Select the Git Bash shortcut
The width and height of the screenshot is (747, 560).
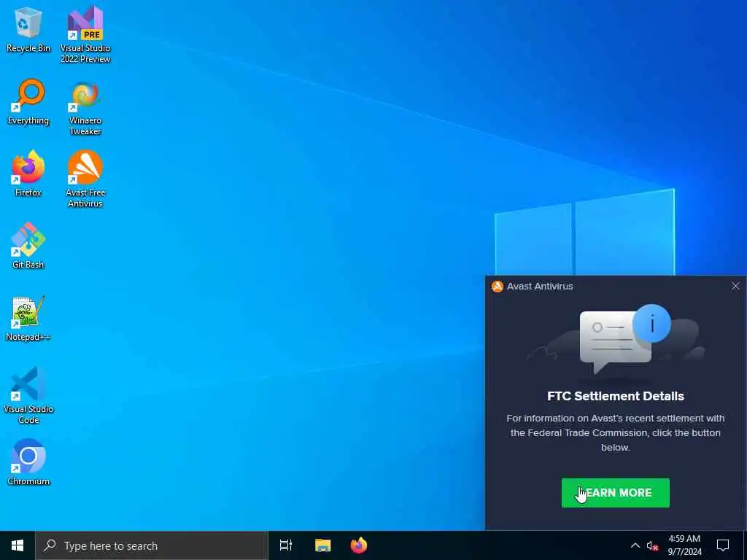click(28, 246)
